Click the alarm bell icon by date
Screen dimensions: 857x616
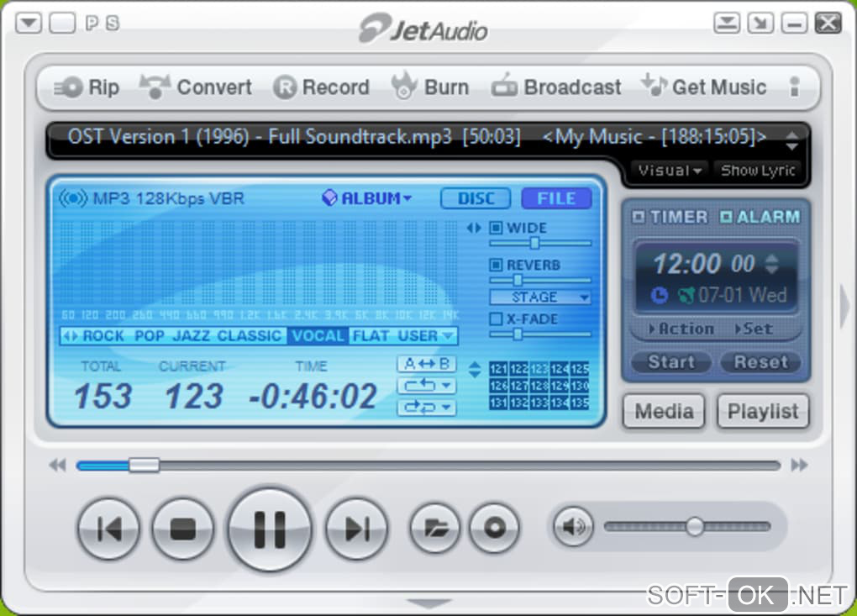pyautogui.click(x=686, y=296)
